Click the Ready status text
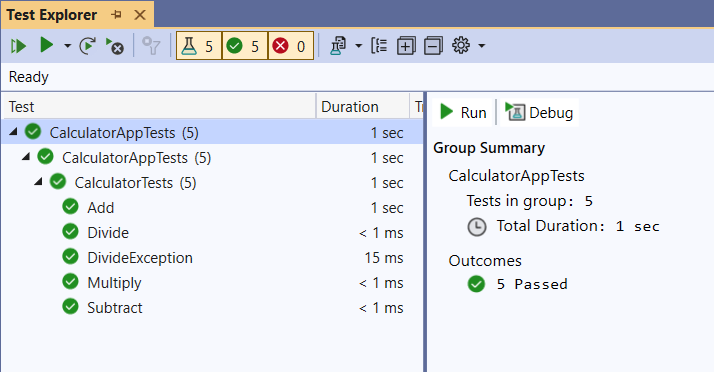714x372 pixels. point(29,77)
